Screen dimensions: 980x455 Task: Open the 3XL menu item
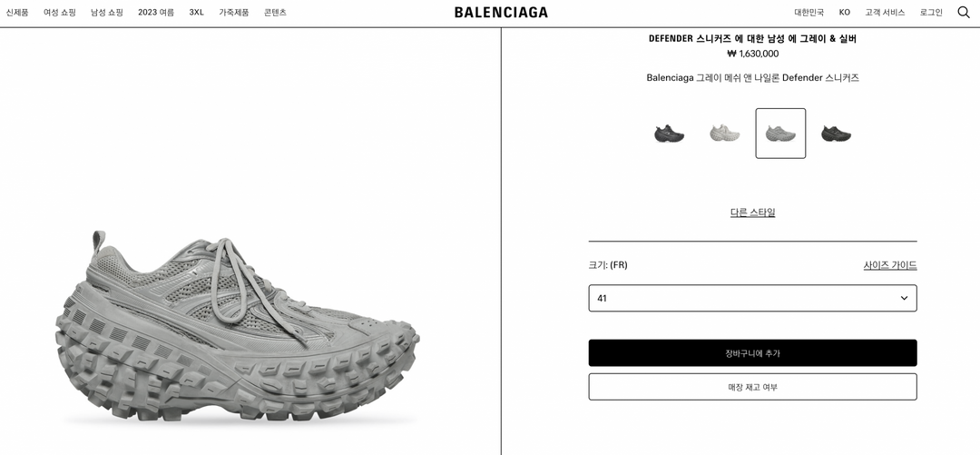click(x=196, y=13)
